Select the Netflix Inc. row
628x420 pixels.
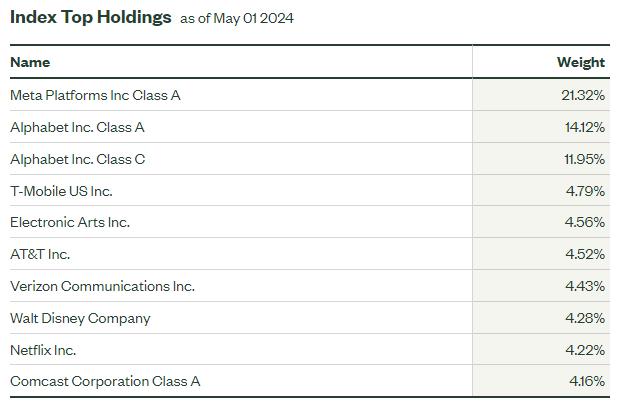(x=43, y=350)
